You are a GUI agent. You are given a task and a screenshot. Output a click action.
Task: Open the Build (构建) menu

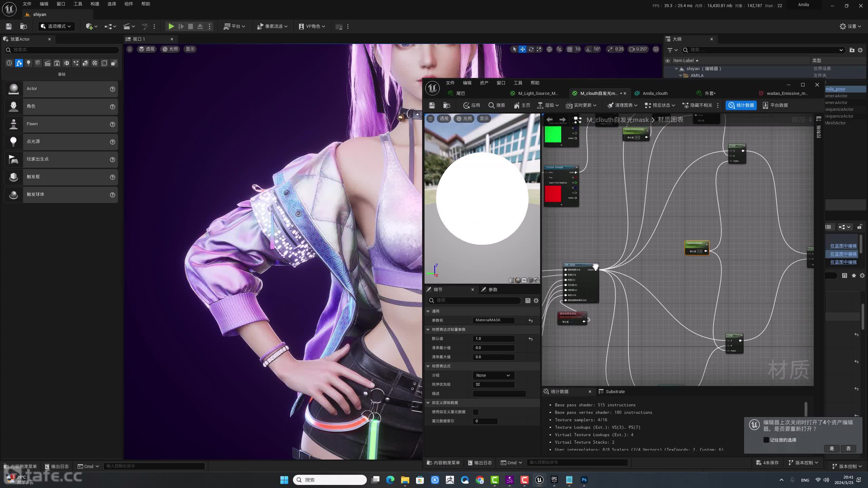point(95,4)
